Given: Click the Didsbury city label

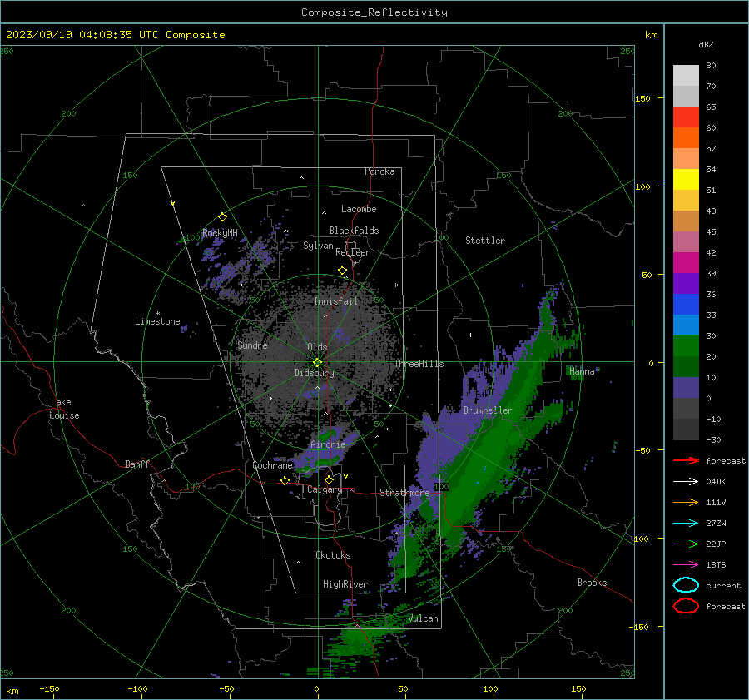Looking at the screenshot, I should tap(315, 373).
